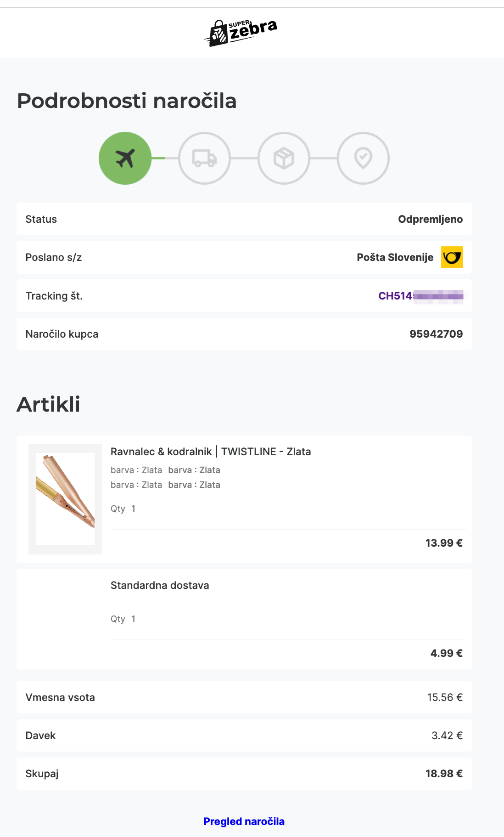Click the location pin delivered step icon
Image resolution: width=504 pixels, height=837 pixels.
click(363, 158)
